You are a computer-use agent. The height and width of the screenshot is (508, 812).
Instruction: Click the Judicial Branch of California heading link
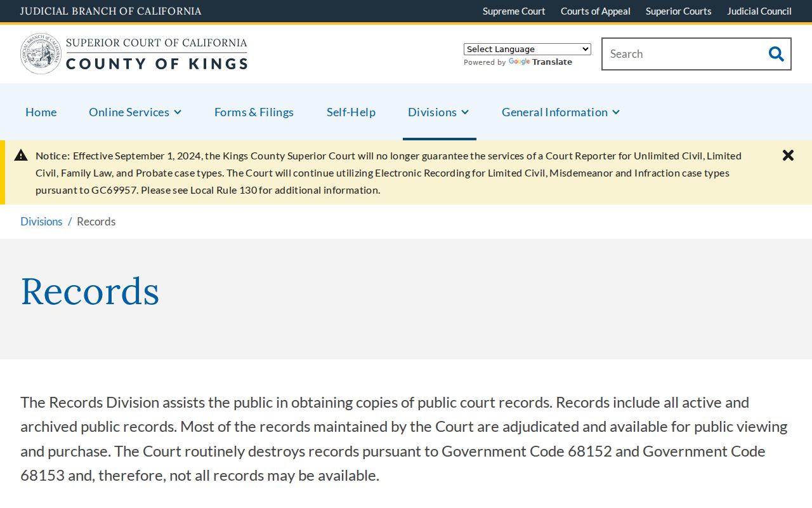tap(111, 11)
